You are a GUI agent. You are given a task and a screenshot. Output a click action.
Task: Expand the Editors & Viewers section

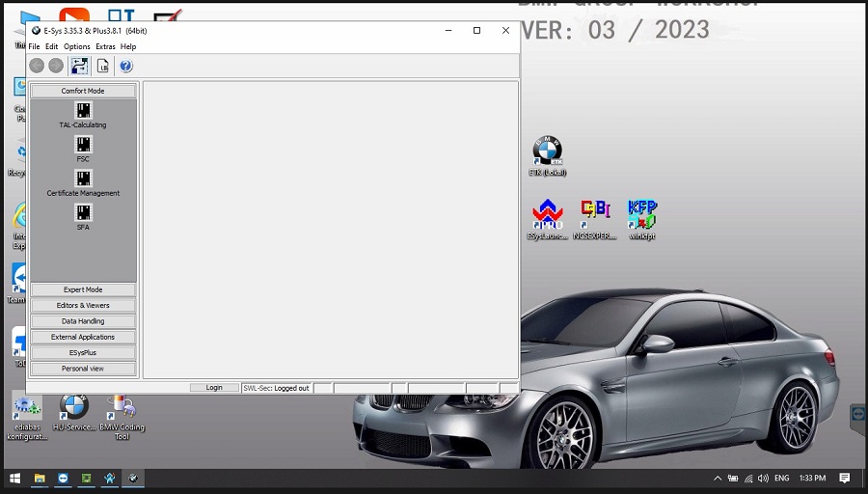83,305
